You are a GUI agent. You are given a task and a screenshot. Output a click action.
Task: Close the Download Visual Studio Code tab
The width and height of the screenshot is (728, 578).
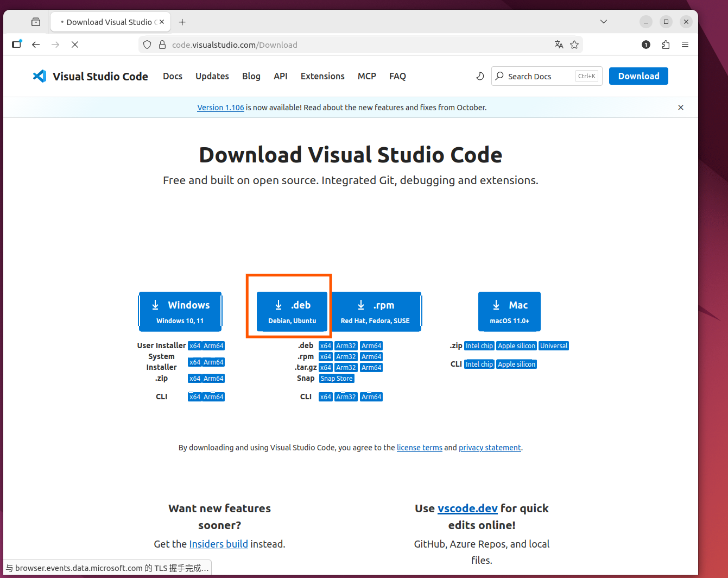coord(162,22)
